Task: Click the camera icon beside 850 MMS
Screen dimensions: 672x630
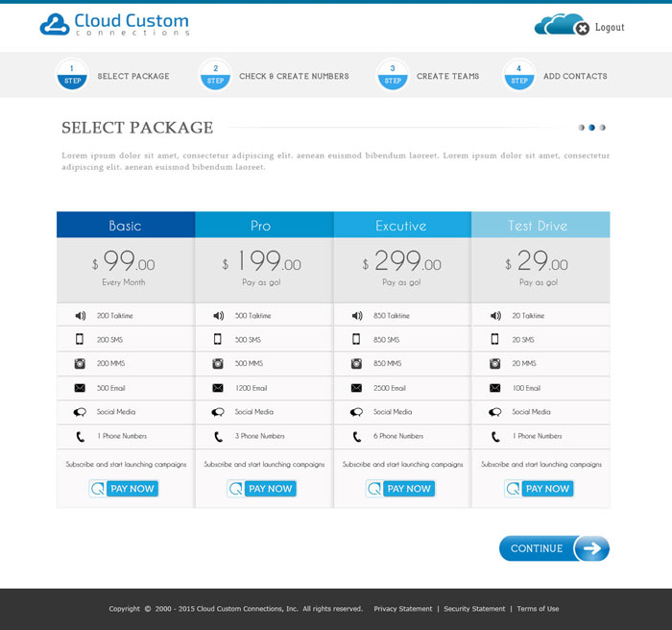Action: click(x=356, y=364)
